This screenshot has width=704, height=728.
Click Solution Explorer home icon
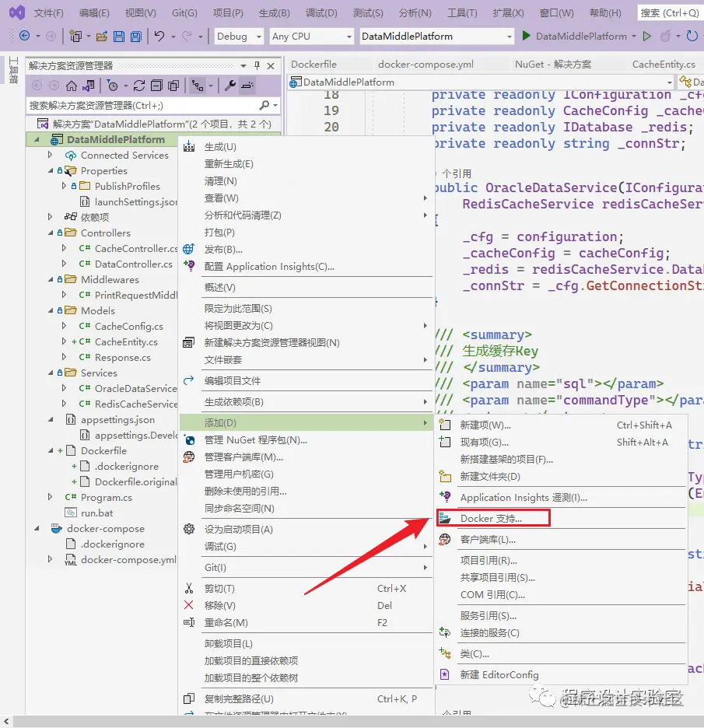(x=72, y=86)
